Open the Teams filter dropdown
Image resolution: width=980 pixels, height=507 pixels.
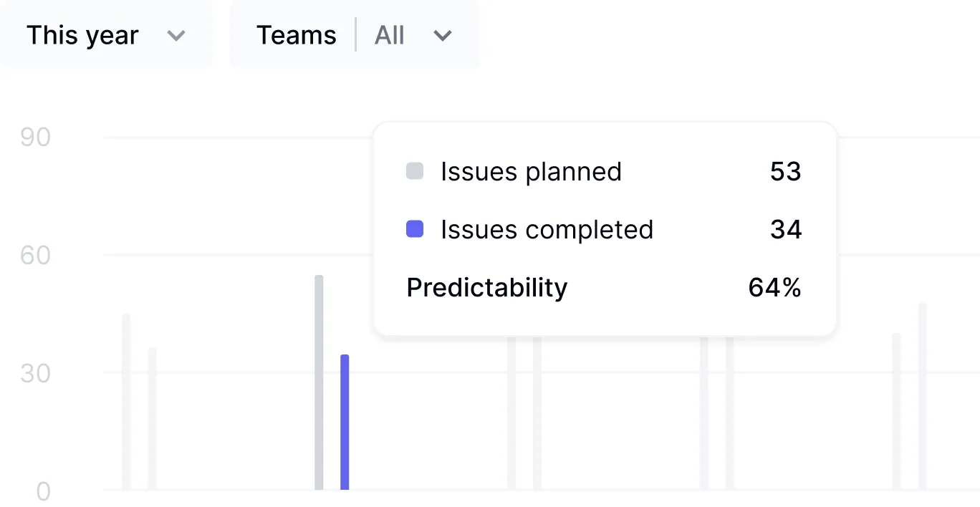(354, 35)
